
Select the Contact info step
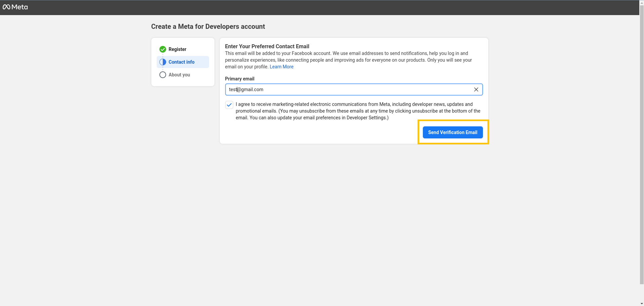click(183, 62)
